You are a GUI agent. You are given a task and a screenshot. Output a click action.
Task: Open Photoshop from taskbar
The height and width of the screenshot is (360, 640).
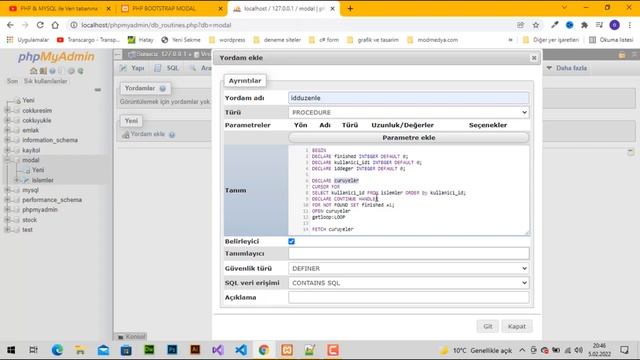click(172, 350)
